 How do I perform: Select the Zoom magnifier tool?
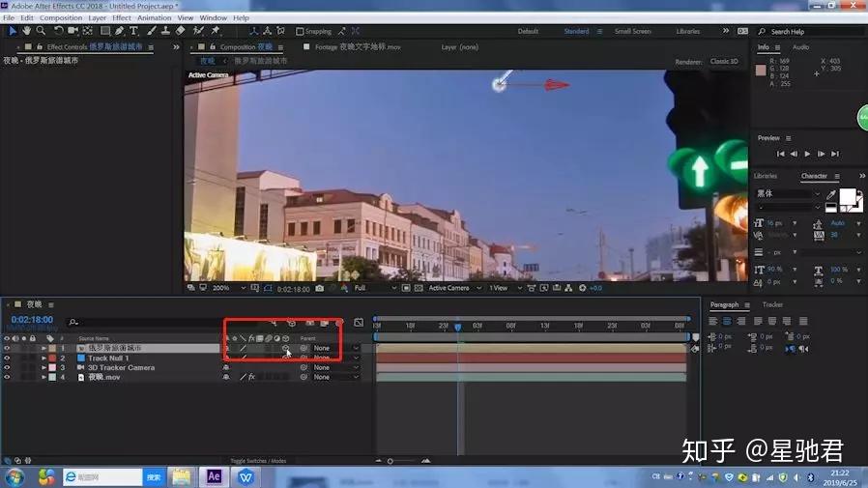click(x=41, y=31)
